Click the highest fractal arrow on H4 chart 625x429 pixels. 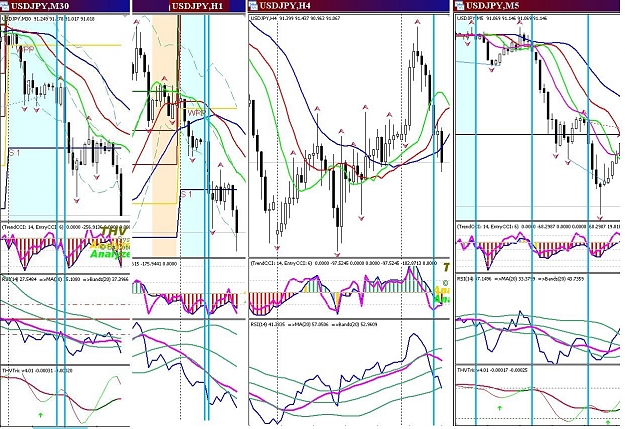tap(417, 23)
